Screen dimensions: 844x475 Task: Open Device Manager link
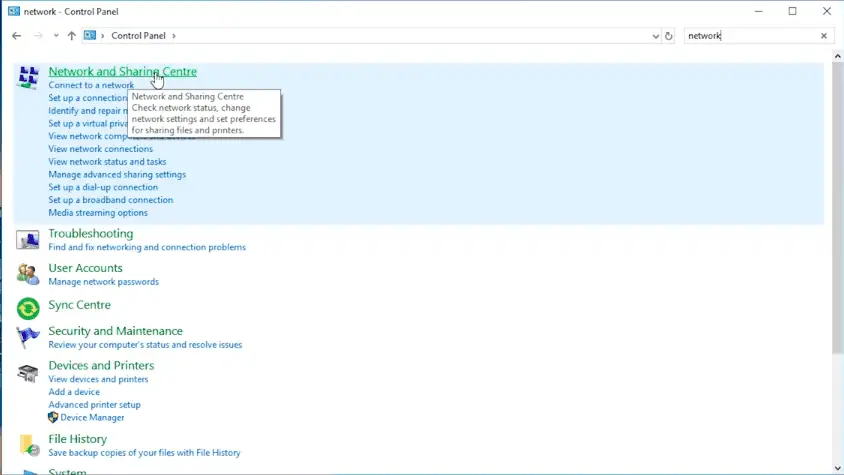(92, 417)
